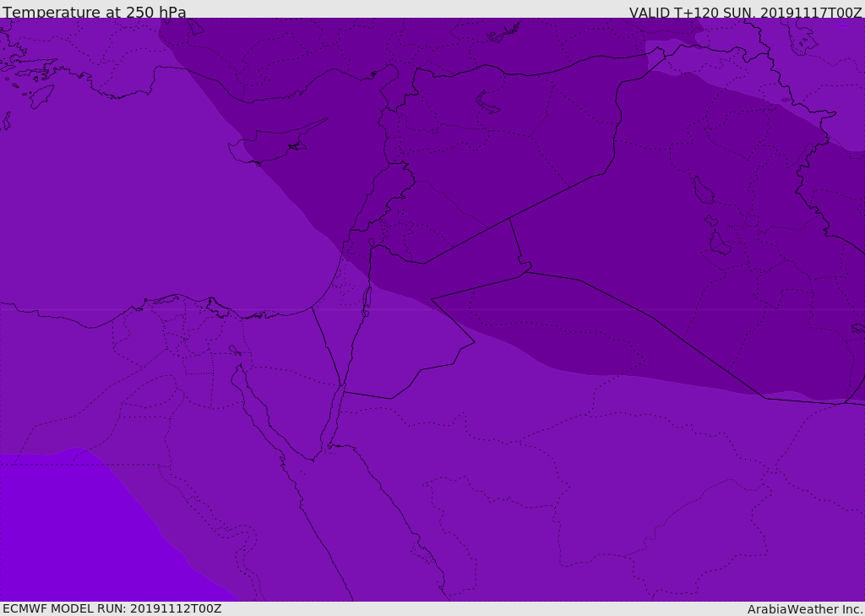Screen dimensions: 865x616
Task: Click the 'VALID T+120 SUN. 20191117T00Z' label
Action: point(745,13)
